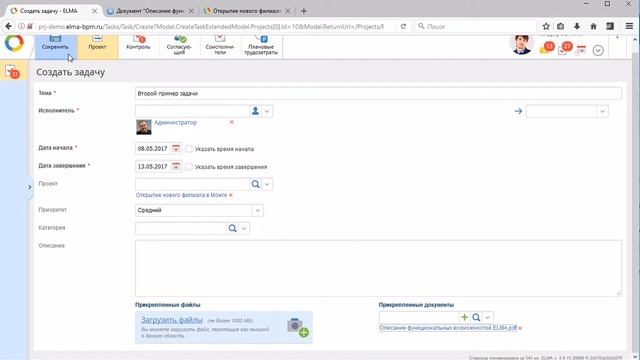The width and height of the screenshot is (640, 360).
Task: Switch to the Документ "Описание" browser tab
Action: 149,11
